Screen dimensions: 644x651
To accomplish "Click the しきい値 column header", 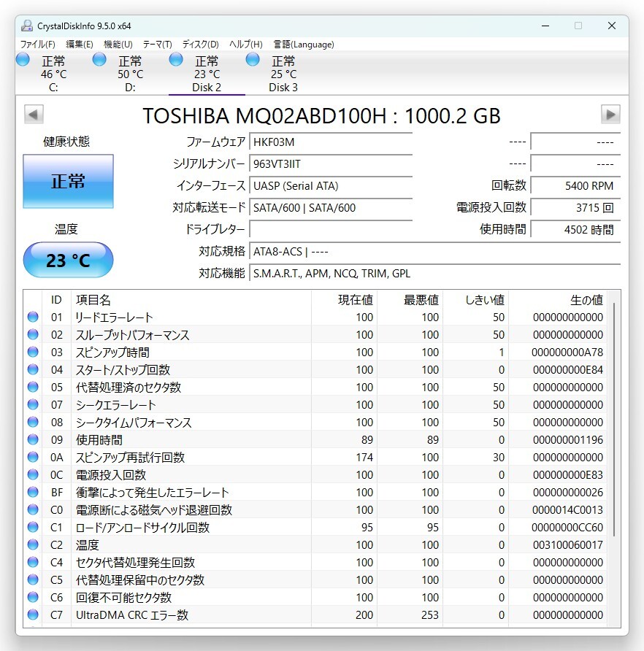I will pyautogui.click(x=476, y=300).
